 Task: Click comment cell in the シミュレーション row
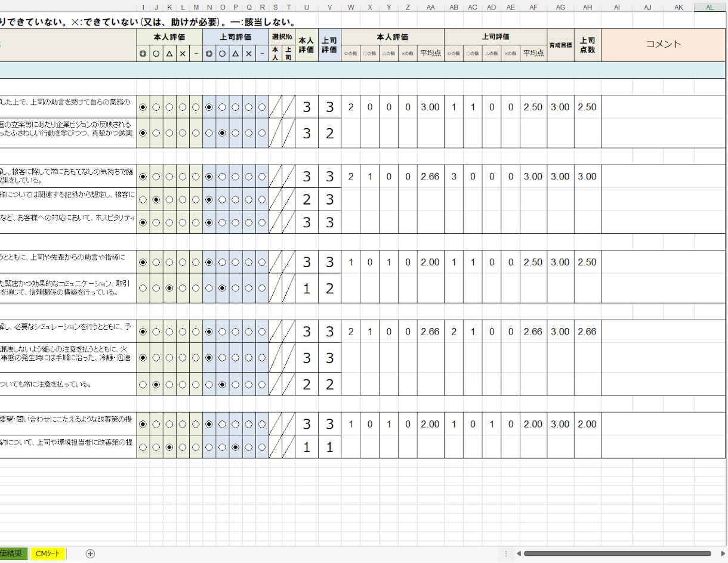click(x=663, y=332)
